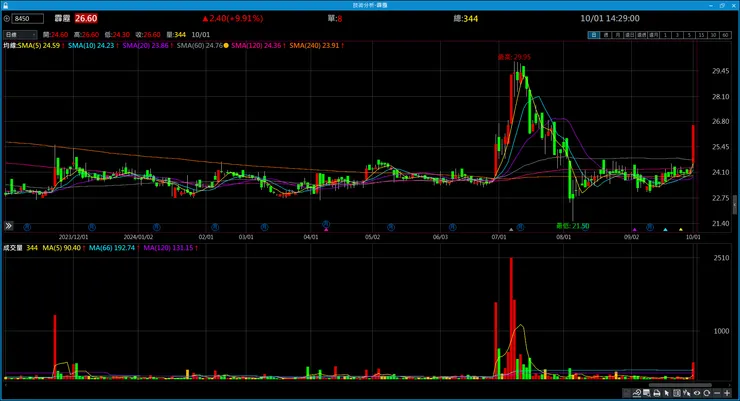740x401 pixels.
Task: Click the right-edge vertical panel handle
Action: tap(735, 206)
